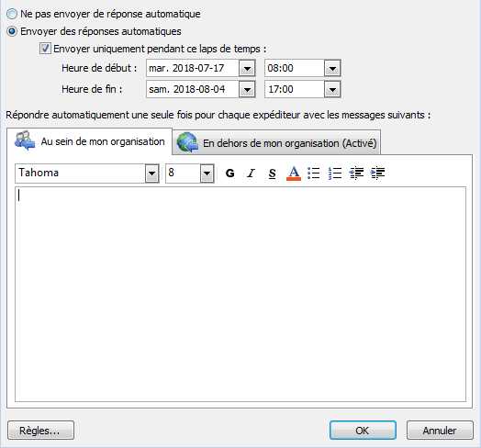Toggle underline S formatting icon
Viewport: 481px width, 448px height.
pos(272,174)
